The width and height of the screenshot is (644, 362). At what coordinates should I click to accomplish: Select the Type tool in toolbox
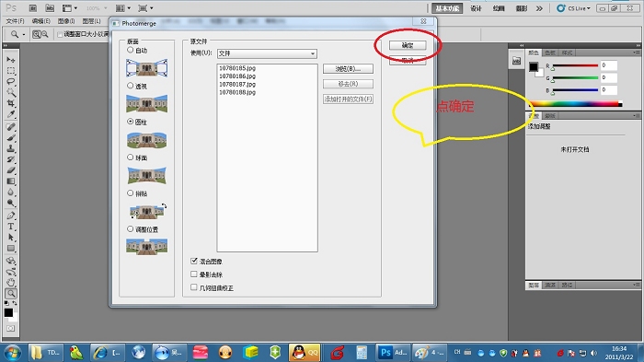point(11,227)
